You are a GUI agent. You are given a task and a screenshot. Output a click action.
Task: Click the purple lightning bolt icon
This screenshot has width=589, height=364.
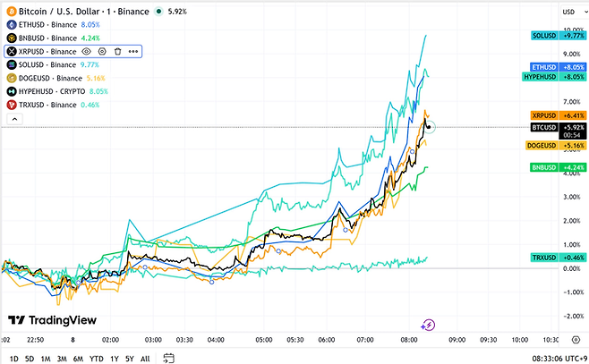(428, 325)
